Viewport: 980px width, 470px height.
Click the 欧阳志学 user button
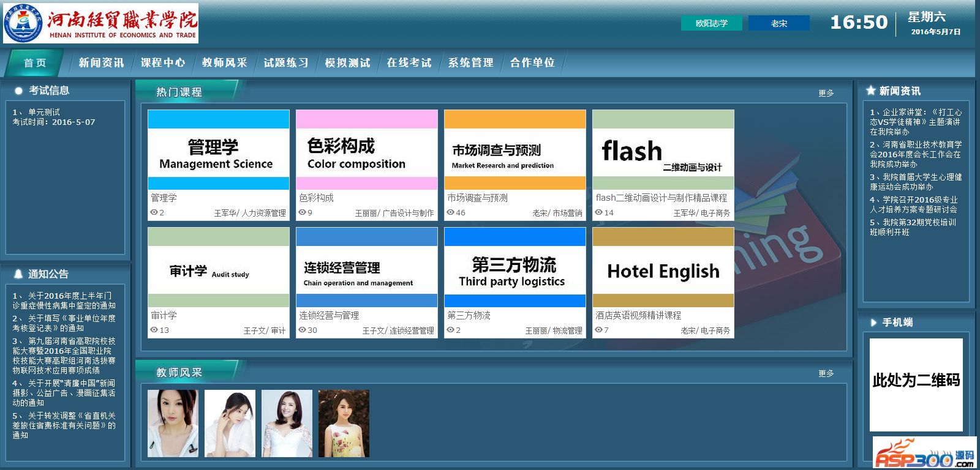click(x=712, y=23)
